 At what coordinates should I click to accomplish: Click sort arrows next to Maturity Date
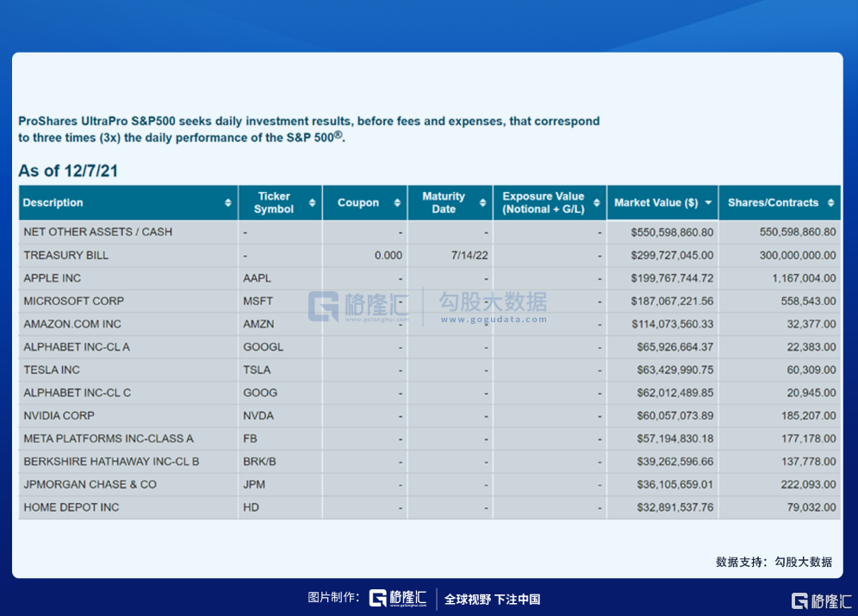point(482,203)
